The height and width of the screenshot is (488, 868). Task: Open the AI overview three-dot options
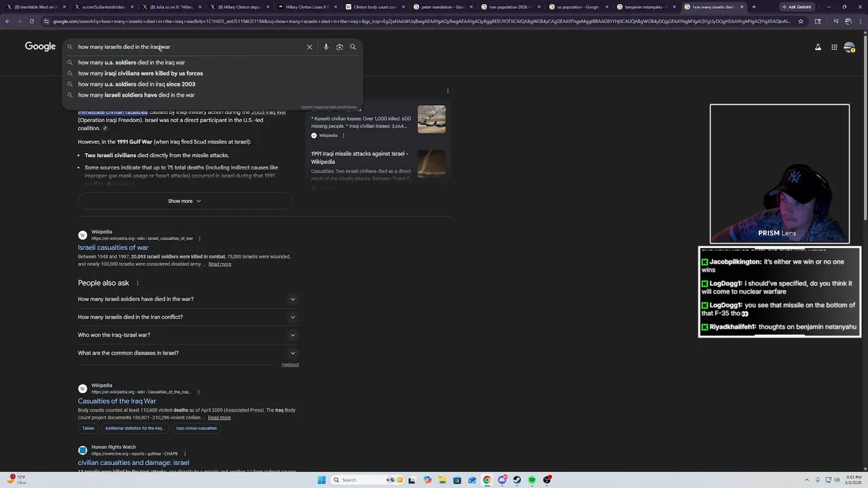click(448, 91)
